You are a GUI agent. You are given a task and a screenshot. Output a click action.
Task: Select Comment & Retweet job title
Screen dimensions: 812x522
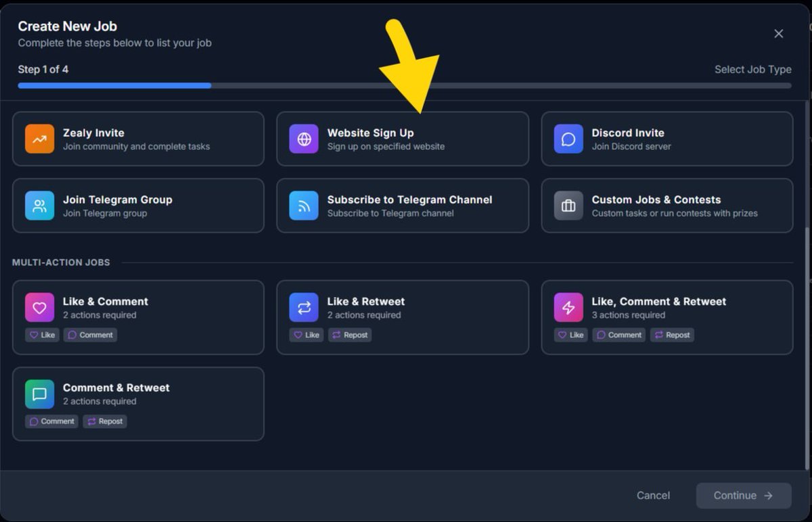point(116,387)
